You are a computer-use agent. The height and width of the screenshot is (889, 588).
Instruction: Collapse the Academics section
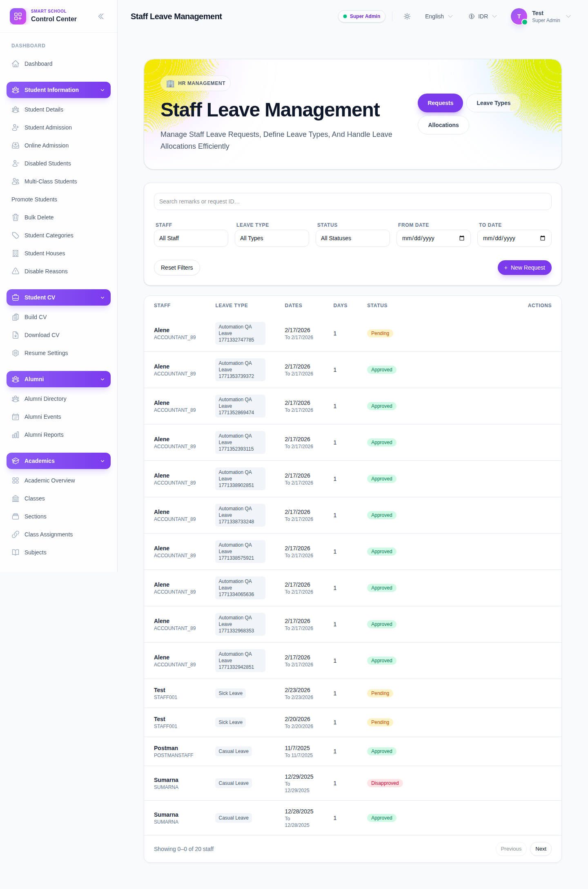click(58, 461)
